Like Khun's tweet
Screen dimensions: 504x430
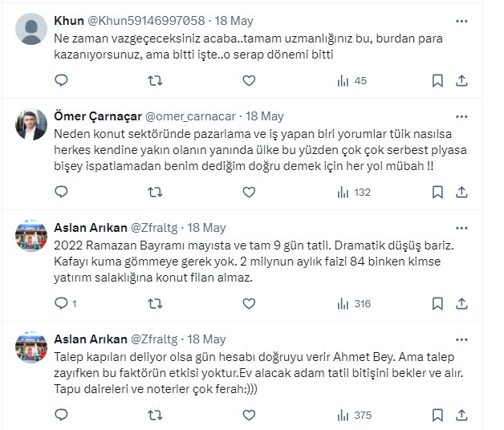(249, 80)
